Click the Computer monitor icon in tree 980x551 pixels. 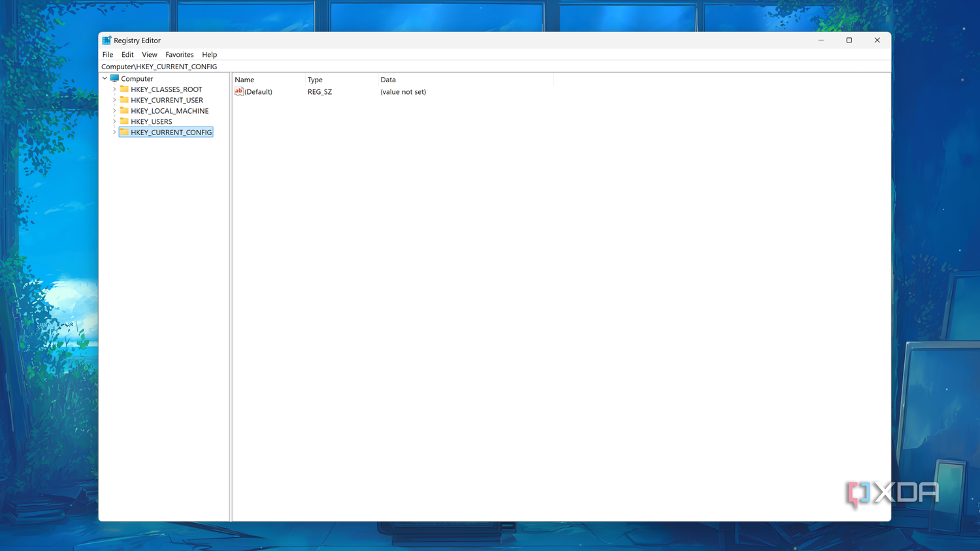(114, 78)
